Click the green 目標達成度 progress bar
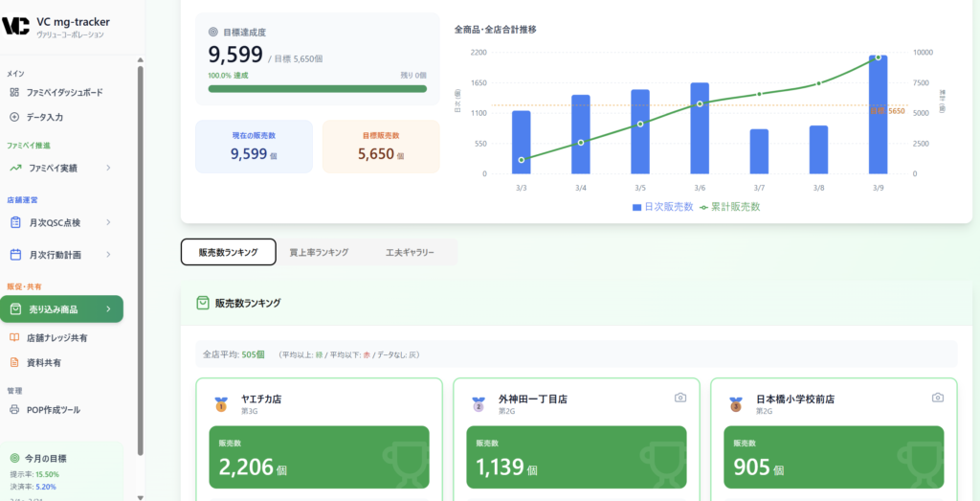This screenshot has width=980, height=501. [x=317, y=89]
